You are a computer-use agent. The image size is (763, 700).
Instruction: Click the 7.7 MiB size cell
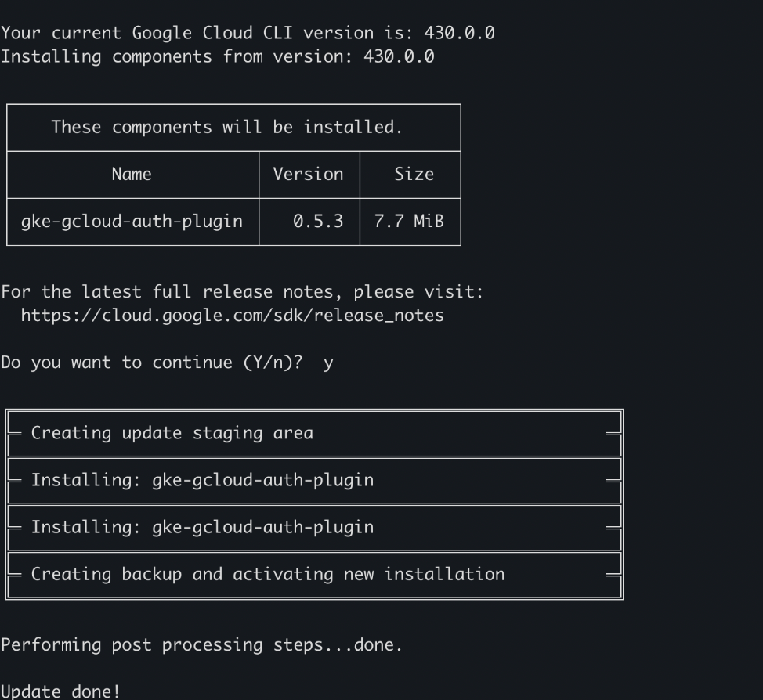pyautogui.click(x=409, y=222)
